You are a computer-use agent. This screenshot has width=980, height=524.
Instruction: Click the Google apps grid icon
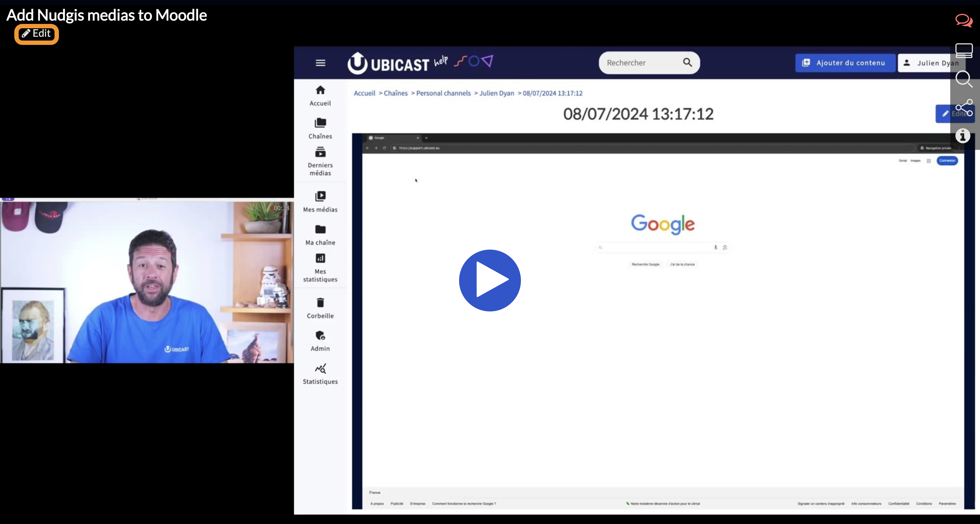(x=929, y=161)
